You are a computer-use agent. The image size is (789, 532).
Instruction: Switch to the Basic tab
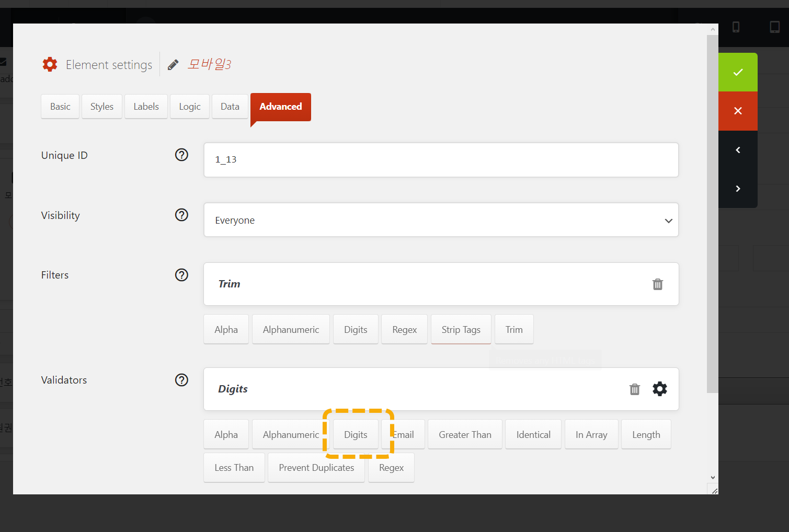[60, 107]
